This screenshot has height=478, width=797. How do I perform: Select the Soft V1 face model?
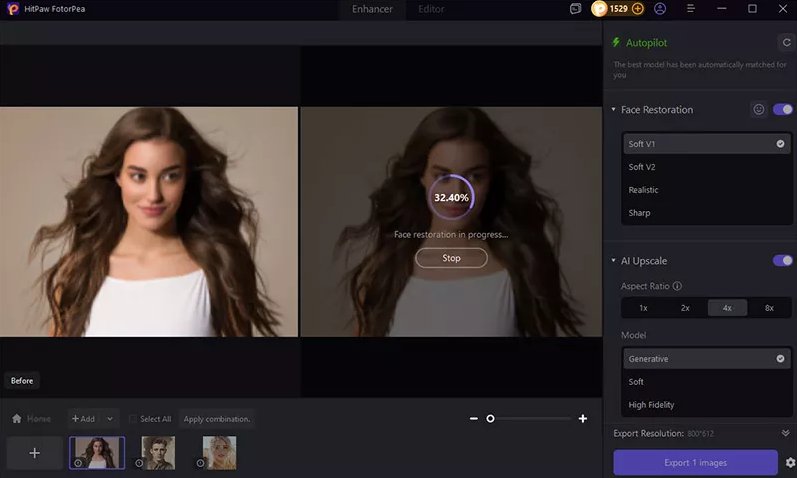(707, 144)
